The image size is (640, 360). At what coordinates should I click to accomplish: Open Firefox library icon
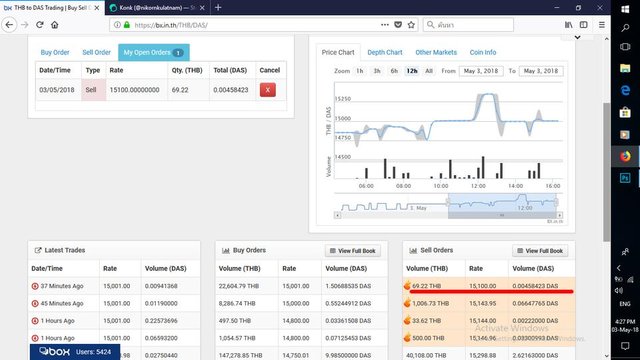[568, 25]
